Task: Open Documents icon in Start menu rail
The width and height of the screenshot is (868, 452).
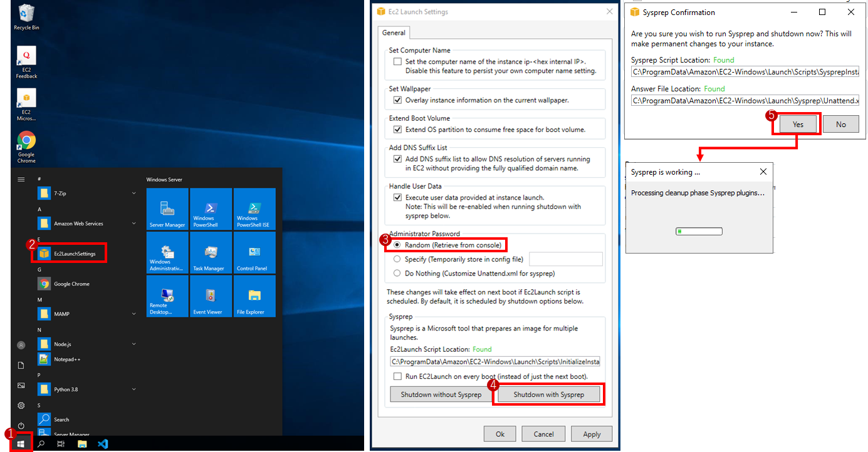Action: (21, 365)
